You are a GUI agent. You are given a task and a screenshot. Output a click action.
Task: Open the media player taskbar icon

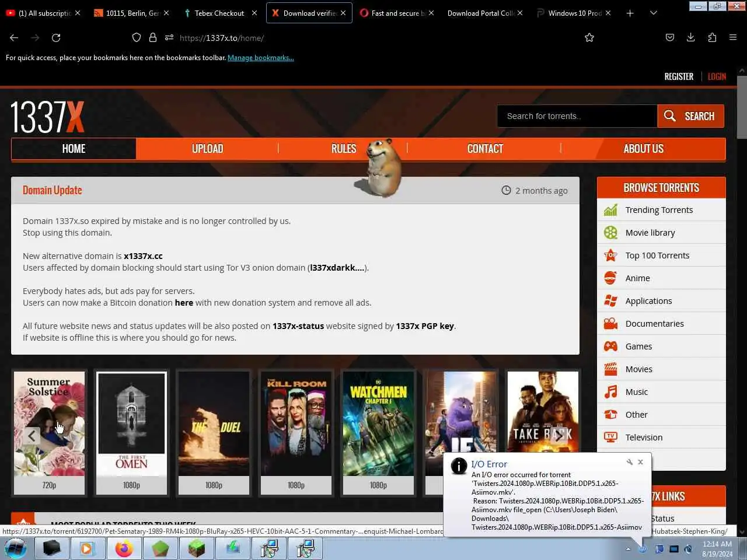[x=88, y=549]
